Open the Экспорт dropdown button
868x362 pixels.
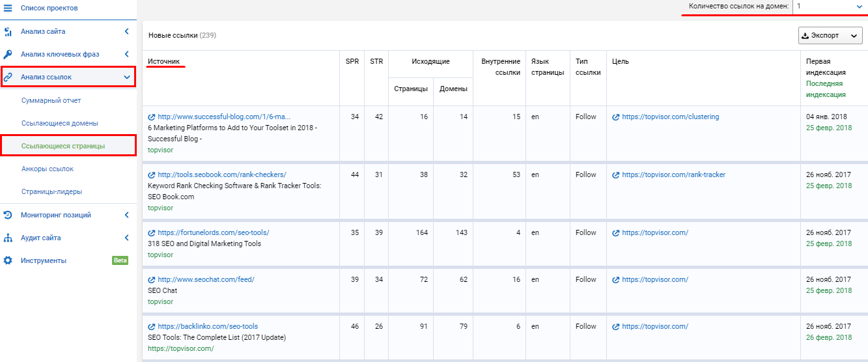(x=831, y=36)
